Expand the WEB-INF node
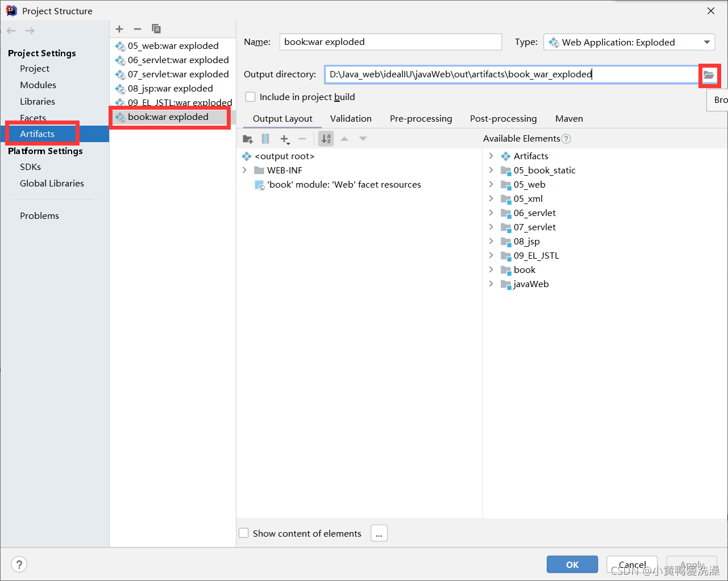 (x=245, y=171)
